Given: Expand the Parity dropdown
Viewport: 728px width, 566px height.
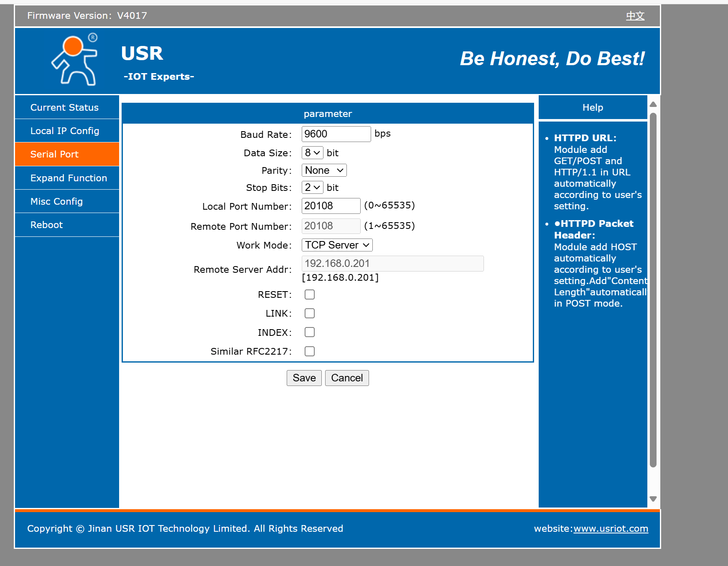Looking at the screenshot, I should (x=324, y=170).
